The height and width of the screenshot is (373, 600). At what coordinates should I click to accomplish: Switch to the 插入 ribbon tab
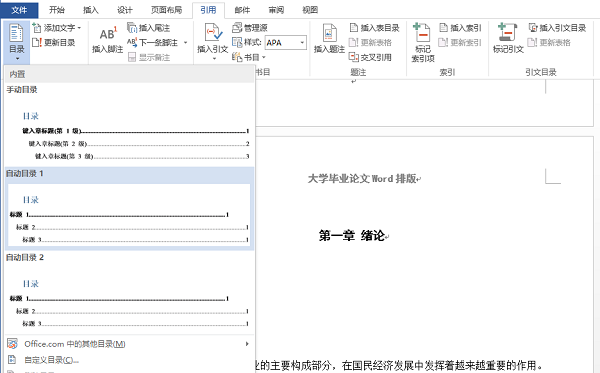point(91,10)
